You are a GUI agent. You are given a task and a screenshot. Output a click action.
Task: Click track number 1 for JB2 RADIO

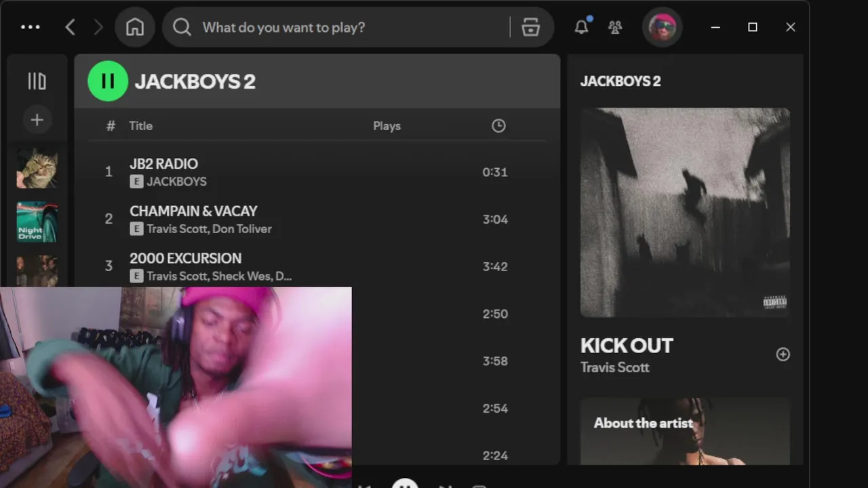[x=108, y=172]
